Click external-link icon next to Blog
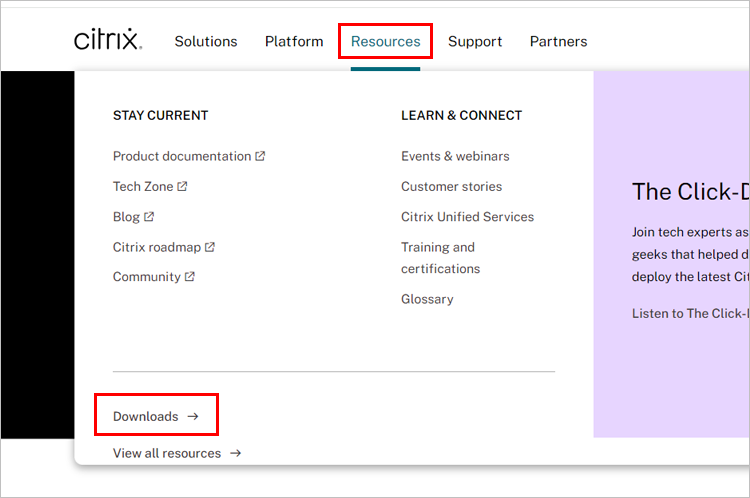Viewport: 750px width, 498px height. [149, 216]
